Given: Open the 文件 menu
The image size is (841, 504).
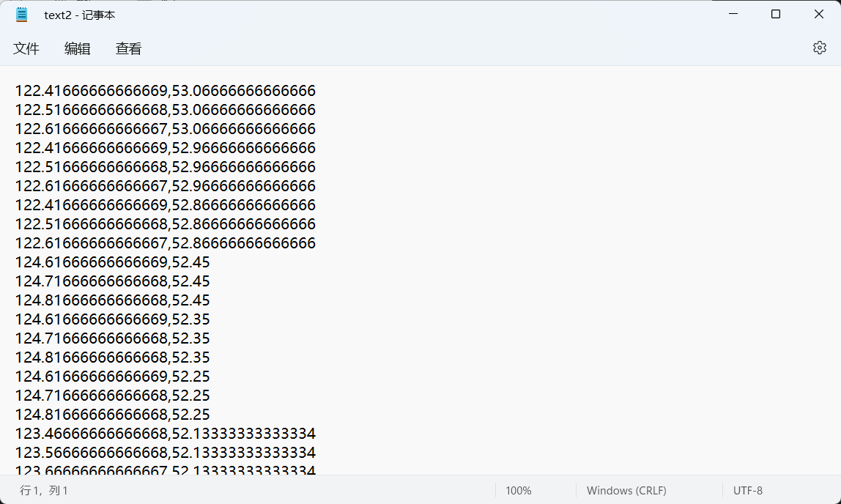Looking at the screenshot, I should tap(26, 49).
